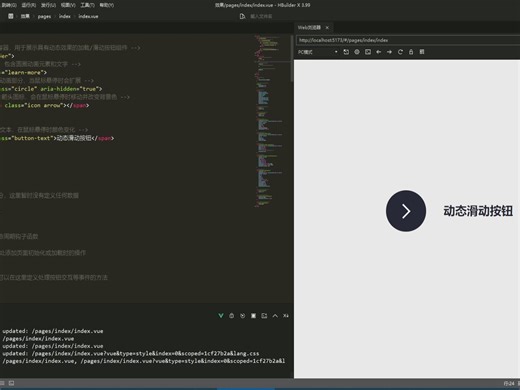This screenshot has height=390, width=520.
Task: Open the PC mode device dropdown
Action: tap(318, 52)
